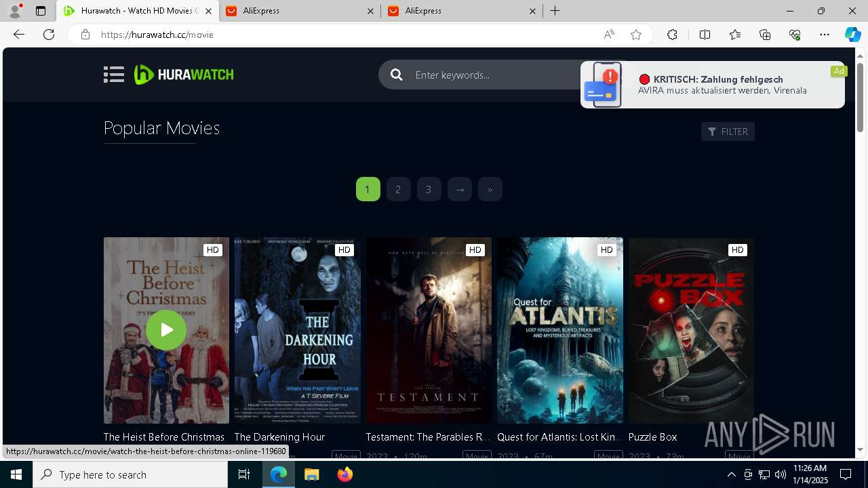868x488 pixels.
Task: Click The Heist Before Christmas title link
Action: pyautogui.click(x=163, y=437)
